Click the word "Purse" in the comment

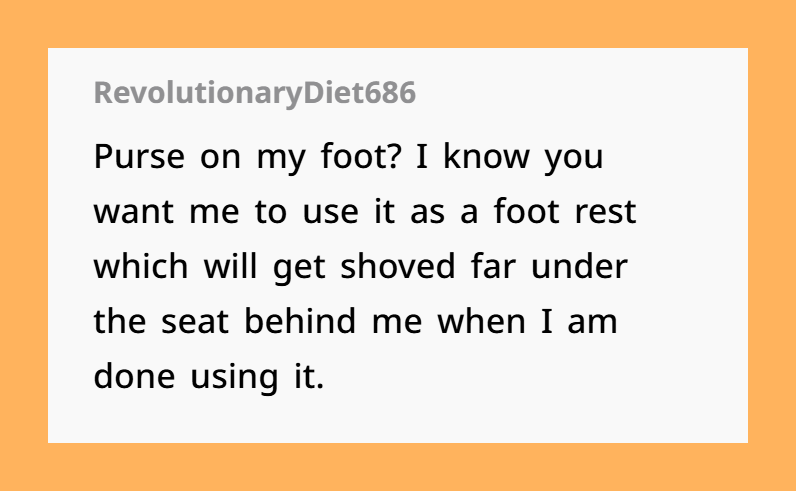point(139,157)
